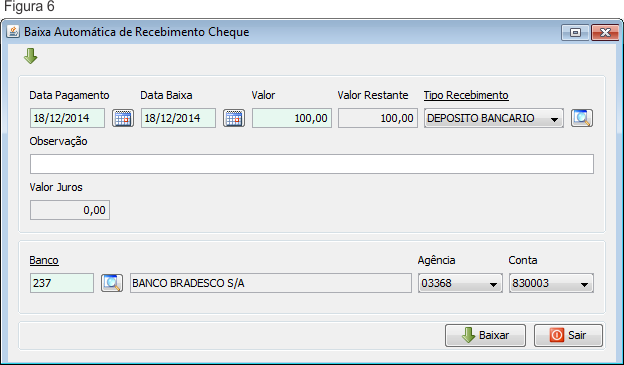Select the BANCO BRADESCO S/A name field
The height and width of the screenshot is (365, 624).
click(271, 283)
